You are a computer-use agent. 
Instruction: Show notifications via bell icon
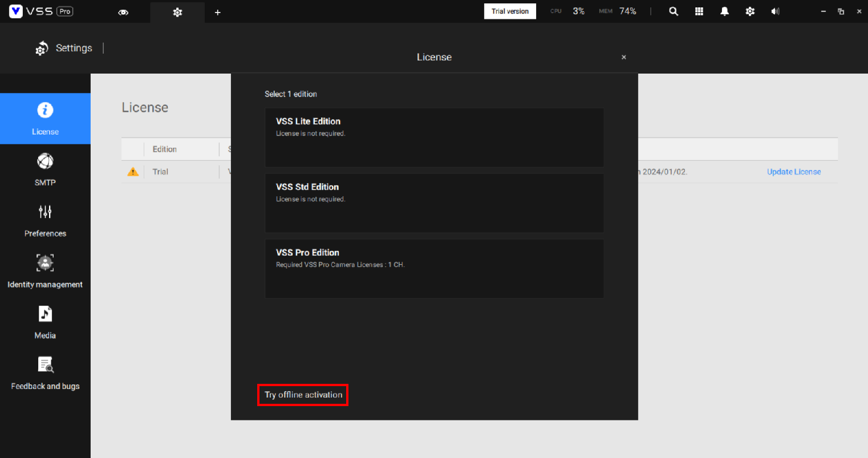click(724, 11)
